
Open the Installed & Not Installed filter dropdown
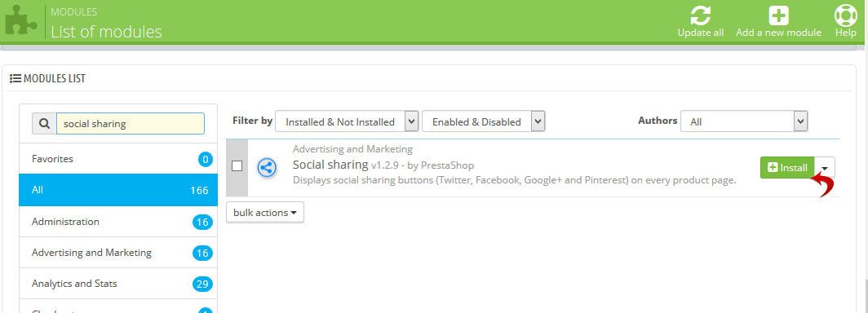pyautogui.click(x=347, y=121)
